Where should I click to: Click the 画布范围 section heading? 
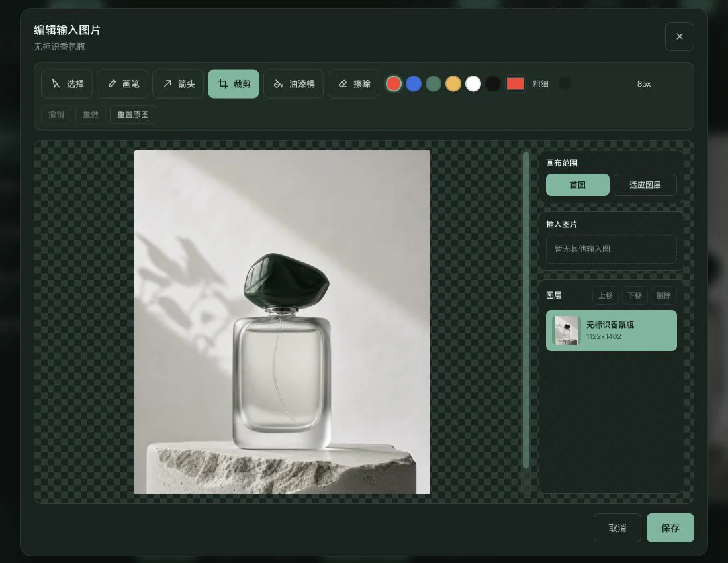562,162
